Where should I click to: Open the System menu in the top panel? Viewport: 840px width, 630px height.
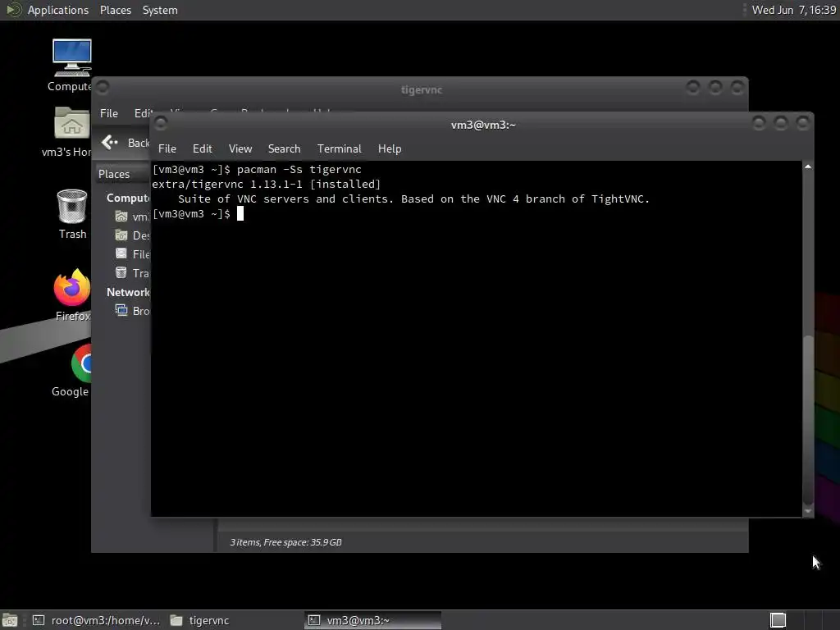[160, 10]
